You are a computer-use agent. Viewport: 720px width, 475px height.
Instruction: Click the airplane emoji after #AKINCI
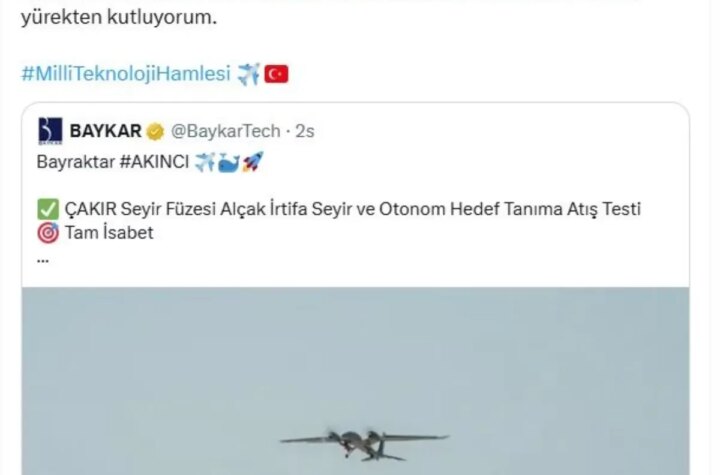(204, 162)
